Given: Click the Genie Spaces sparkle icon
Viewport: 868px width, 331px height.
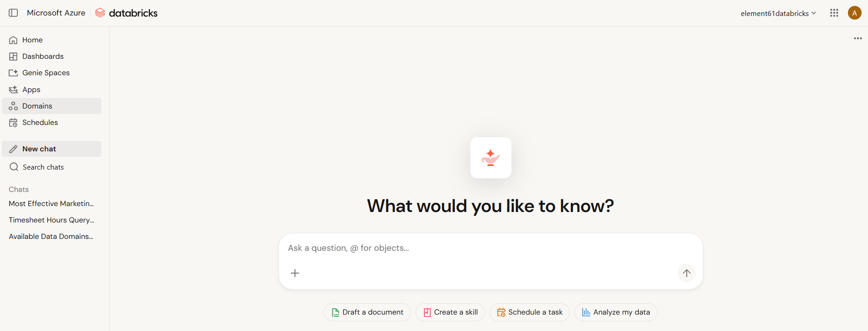Looking at the screenshot, I should click(x=13, y=73).
